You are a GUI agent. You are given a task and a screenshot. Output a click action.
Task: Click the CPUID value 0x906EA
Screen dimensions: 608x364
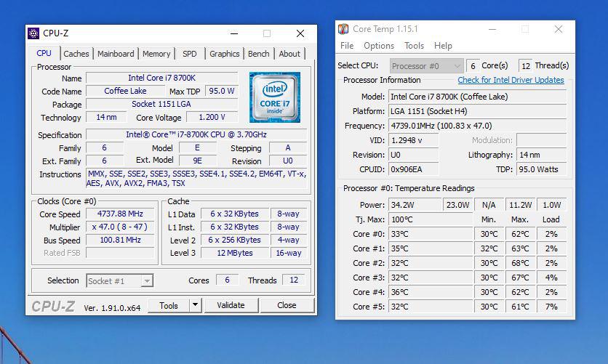coord(413,169)
